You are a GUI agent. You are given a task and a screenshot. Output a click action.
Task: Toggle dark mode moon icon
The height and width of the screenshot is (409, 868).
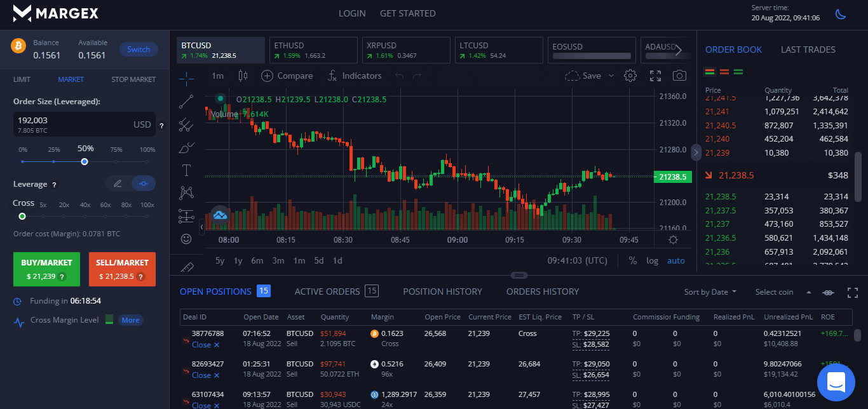[841, 13]
